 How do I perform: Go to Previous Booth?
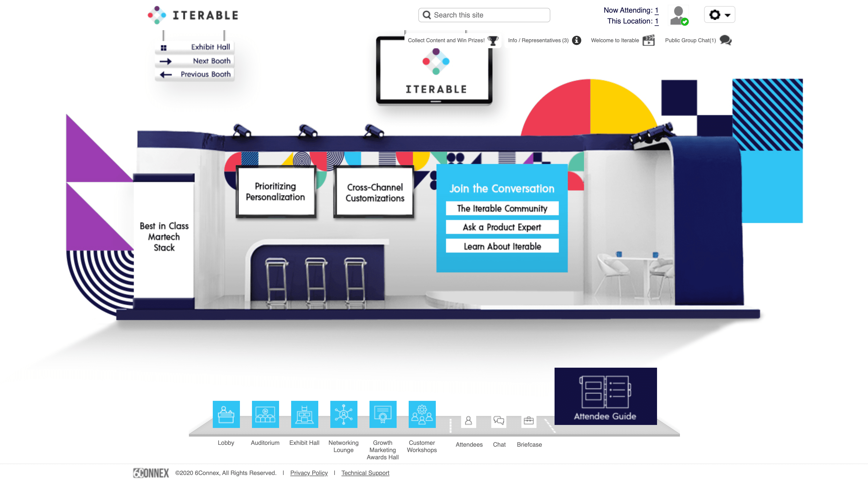tap(206, 74)
